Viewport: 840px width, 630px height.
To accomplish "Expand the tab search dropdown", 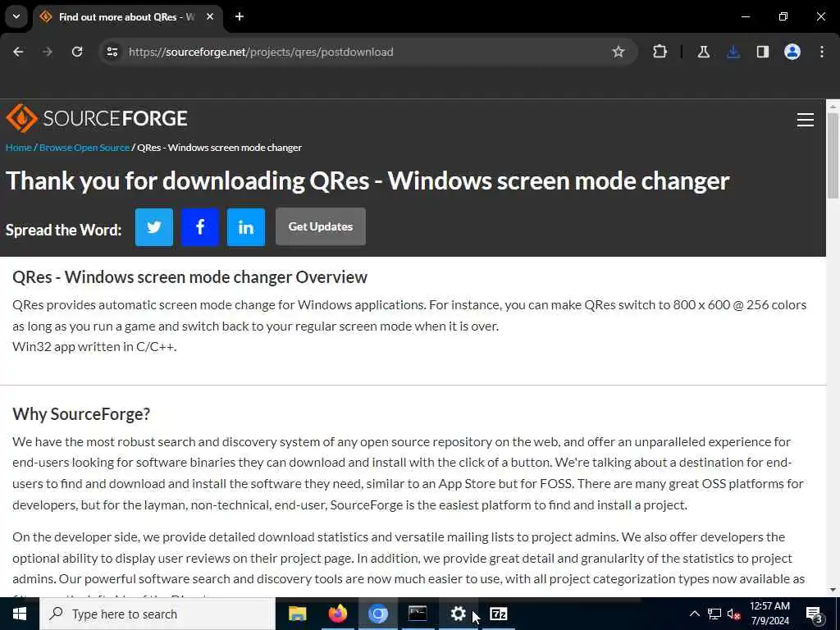I will point(16,16).
